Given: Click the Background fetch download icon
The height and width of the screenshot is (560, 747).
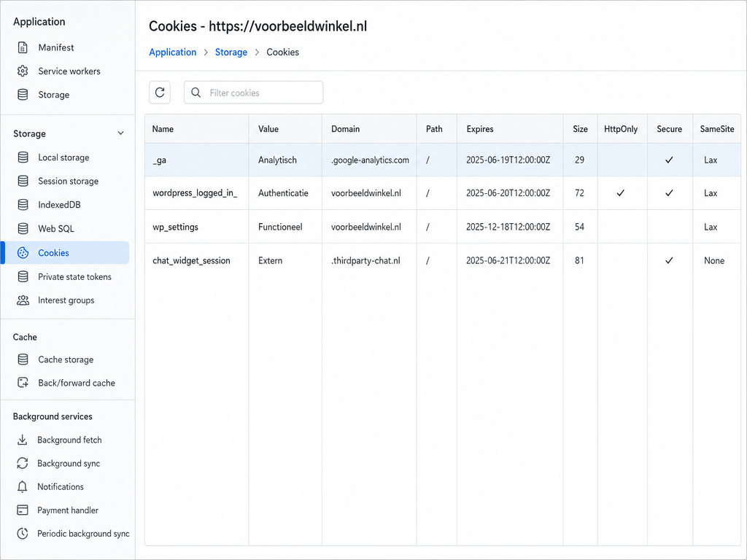Looking at the screenshot, I should click(22, 440).
